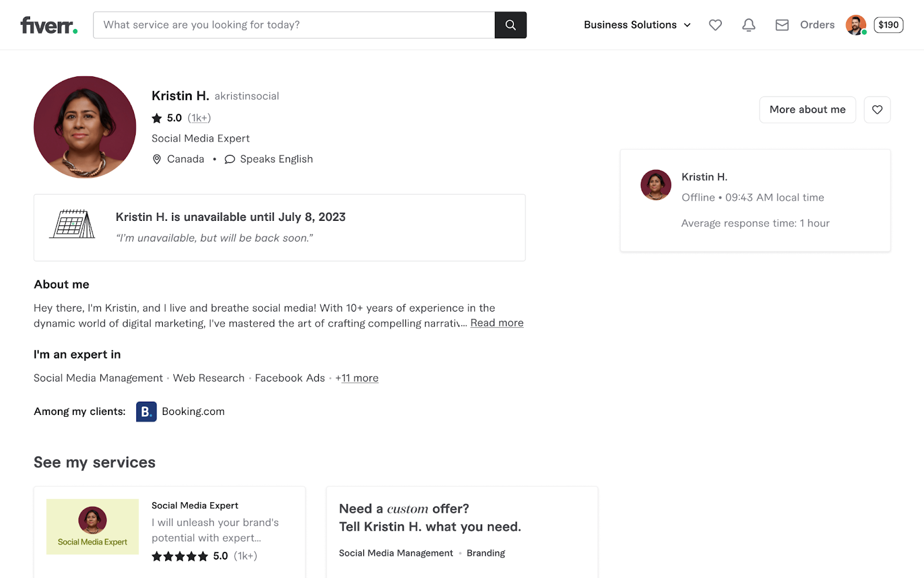Click the $190 balance badge
Screen dimensions: 924x578
[x=888, y=25]
